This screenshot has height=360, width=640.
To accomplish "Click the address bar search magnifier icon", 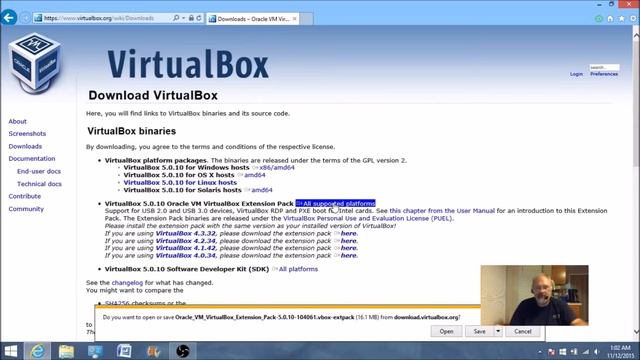I will 176,18.
